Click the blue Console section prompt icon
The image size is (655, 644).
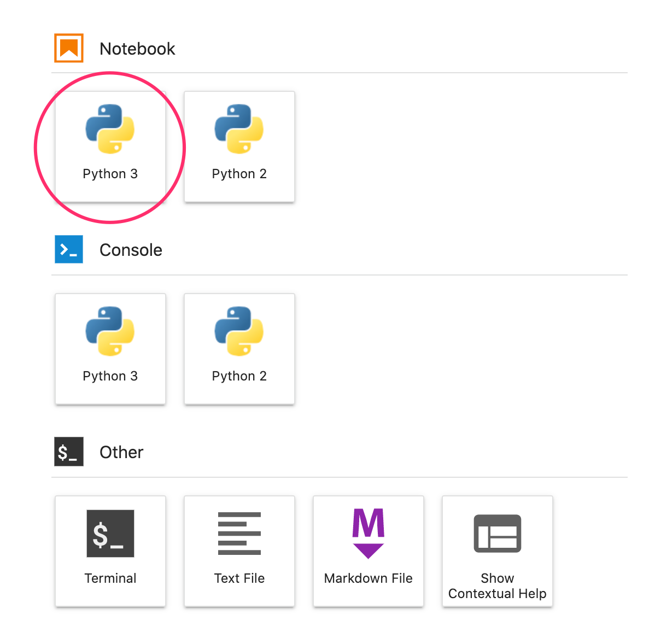(69, 249)
